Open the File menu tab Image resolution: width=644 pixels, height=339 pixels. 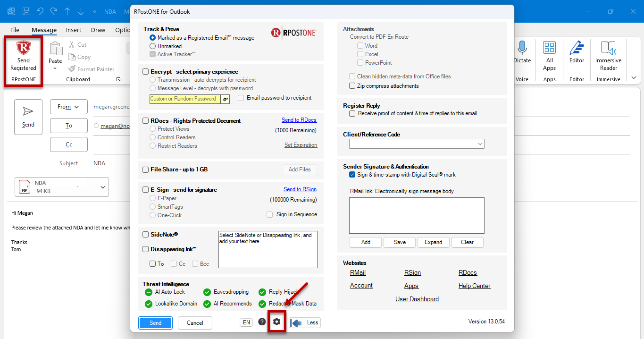pos(15,30)
